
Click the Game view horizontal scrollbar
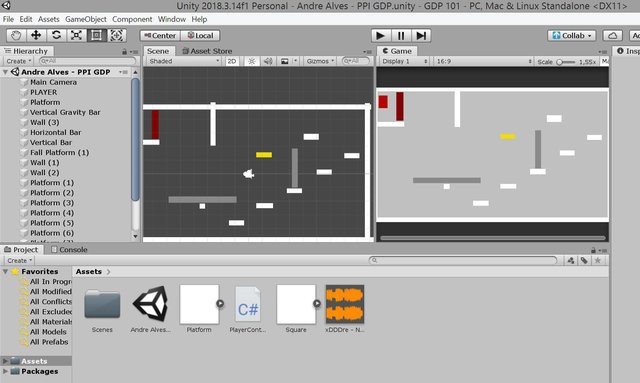click(493, 238)
